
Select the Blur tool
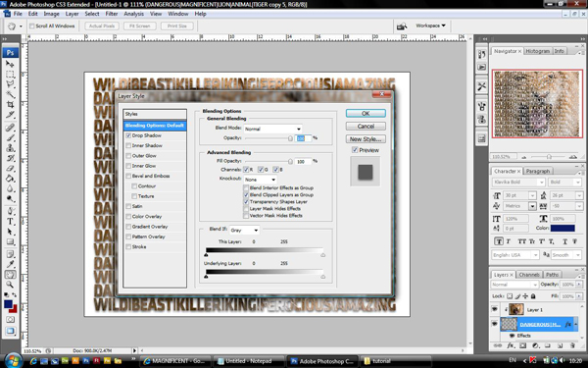10,188
